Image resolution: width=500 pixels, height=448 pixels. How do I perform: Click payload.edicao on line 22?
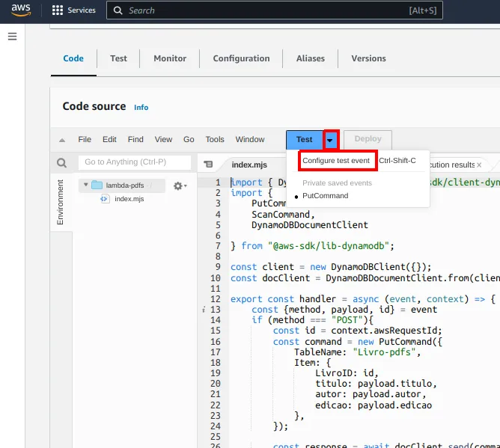click(x=394, y=405)
